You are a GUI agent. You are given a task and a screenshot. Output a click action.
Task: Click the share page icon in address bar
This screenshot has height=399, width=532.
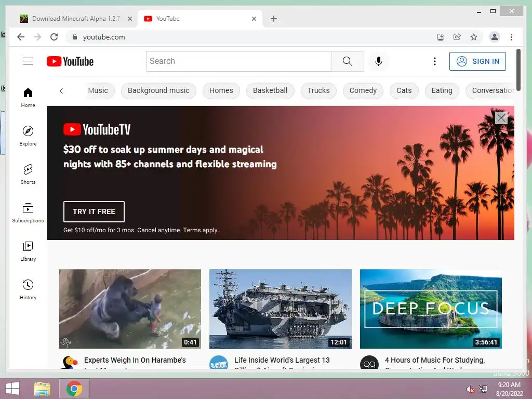(x=457, y=37)
